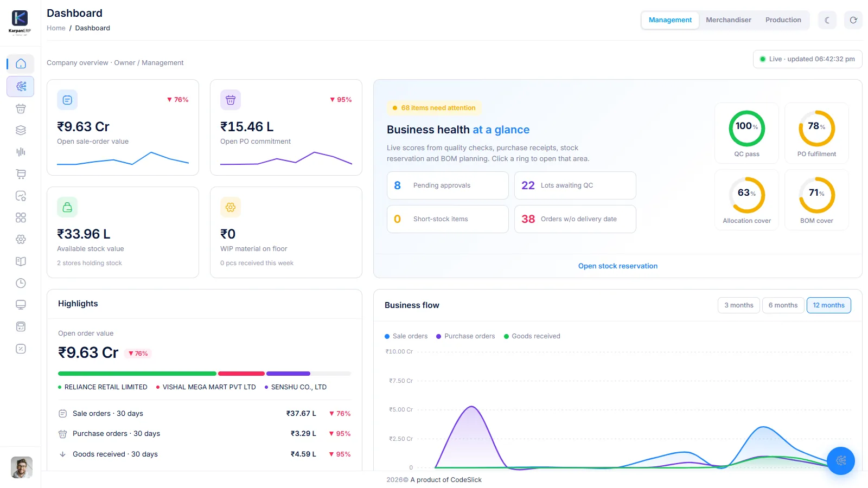This screenshot has width=868, height=488.
Task: Open the calculator sidebar icon
Action: [x=21, y=326]
